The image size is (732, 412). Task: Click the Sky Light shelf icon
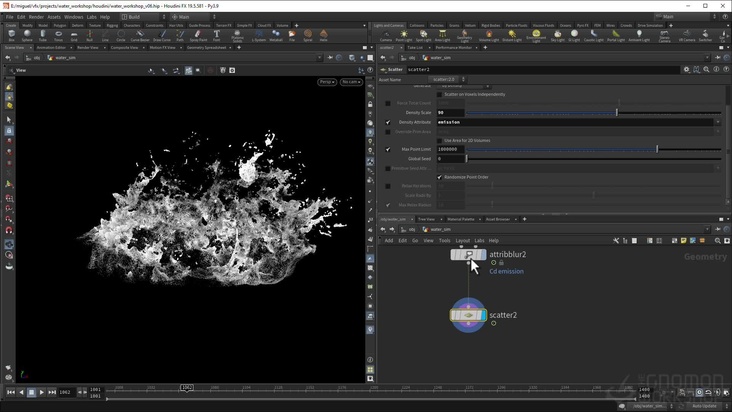click(x=557, y=36)
